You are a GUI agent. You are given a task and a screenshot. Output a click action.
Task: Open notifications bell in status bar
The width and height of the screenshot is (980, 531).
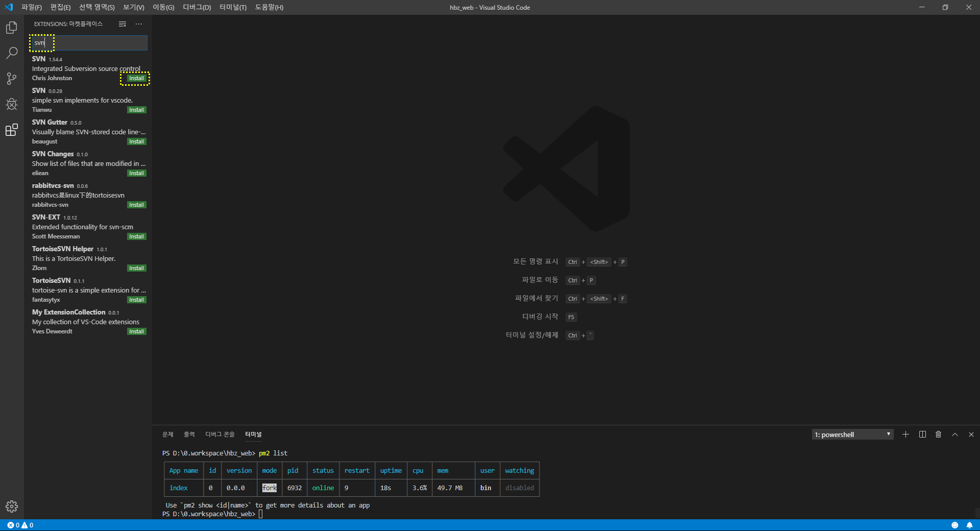pos(969,525)
